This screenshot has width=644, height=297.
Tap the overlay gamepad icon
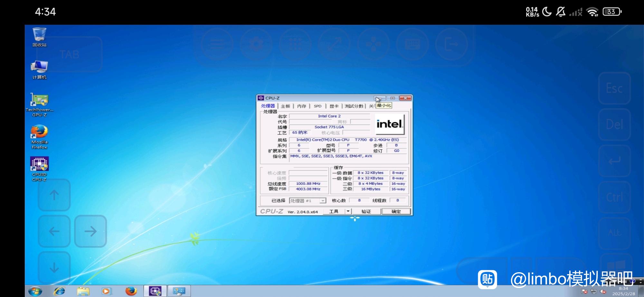(373, 44)
